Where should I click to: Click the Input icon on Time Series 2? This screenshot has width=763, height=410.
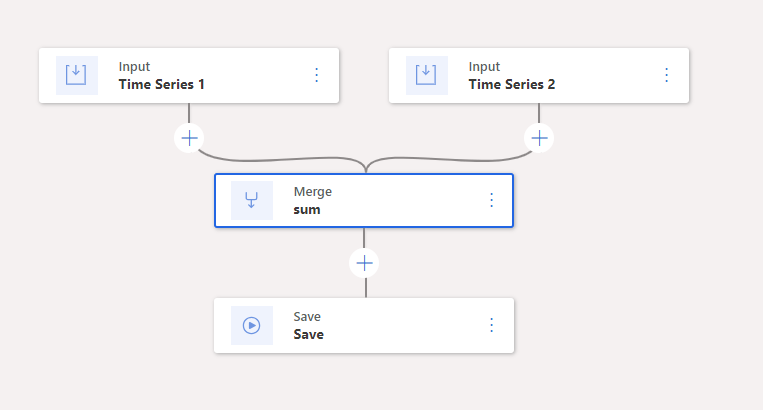(x=427, y=75)
